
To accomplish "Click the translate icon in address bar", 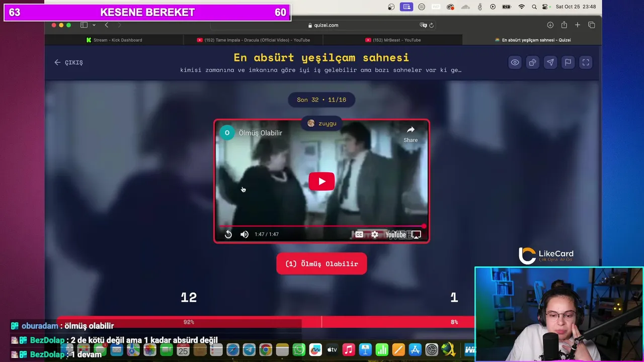I will (423, 25).
